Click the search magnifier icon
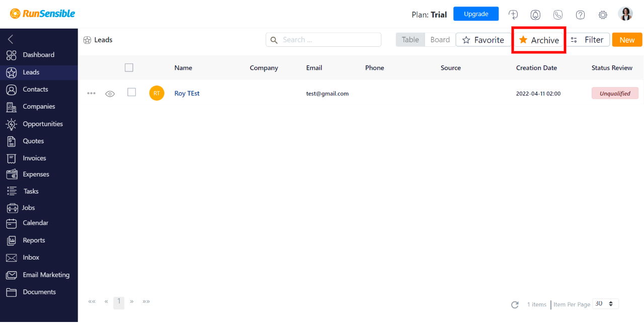 [274, 40]
